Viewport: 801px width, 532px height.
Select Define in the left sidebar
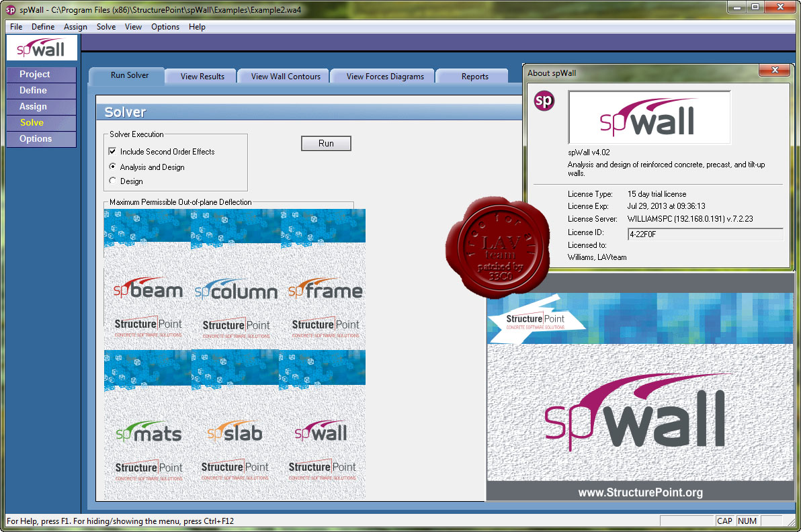(42, 91)
